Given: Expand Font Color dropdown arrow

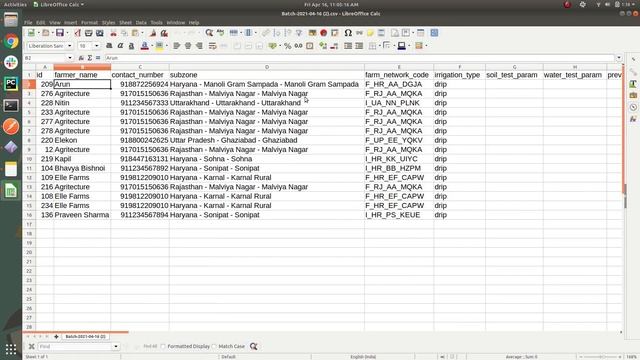Looking at the screenshot, I should [152, 46].
